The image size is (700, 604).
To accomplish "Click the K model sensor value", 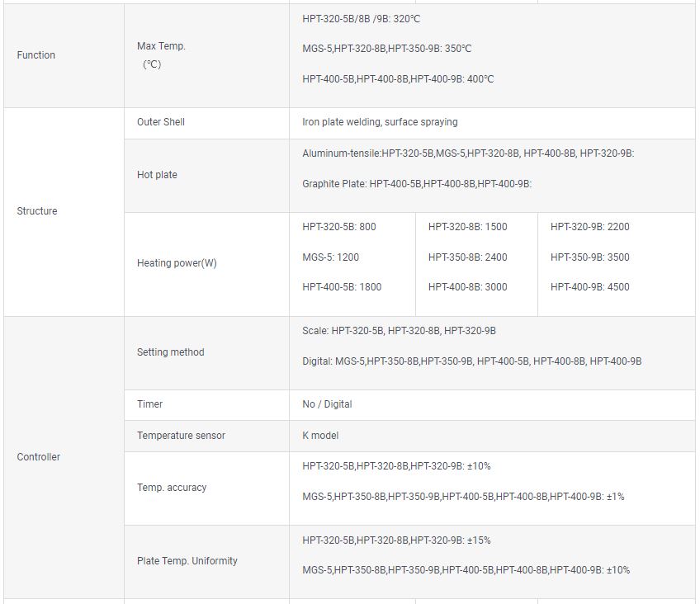I will tap(320, 436).
